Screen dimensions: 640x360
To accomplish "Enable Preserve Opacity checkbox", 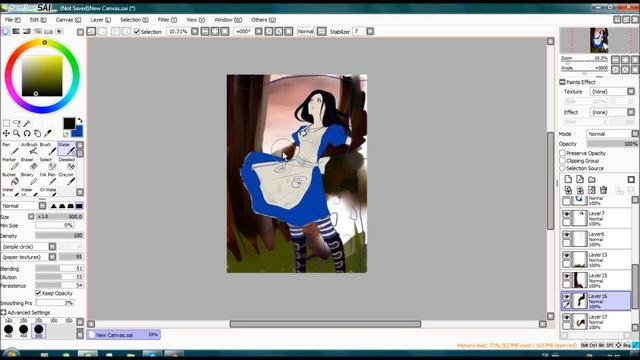I will pyautogui.click(x=562, y=153).
